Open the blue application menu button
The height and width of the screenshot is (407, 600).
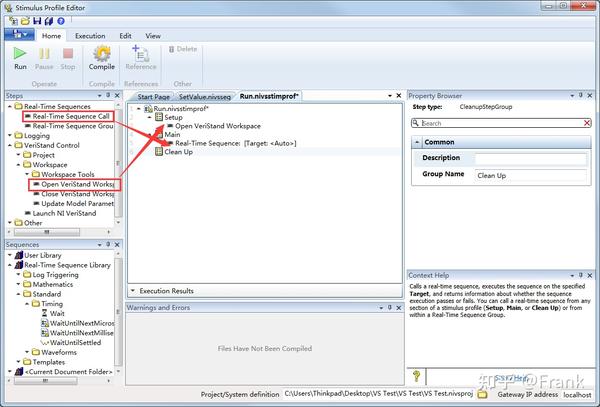(19, 35)
